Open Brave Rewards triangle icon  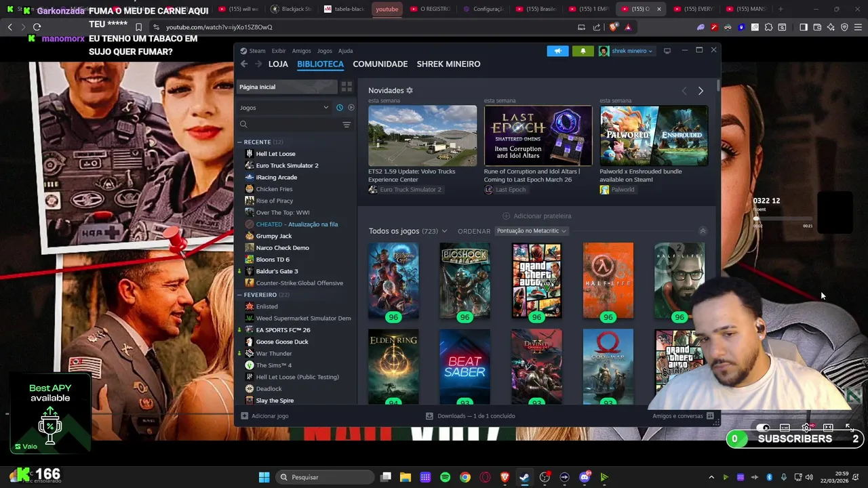628,27
